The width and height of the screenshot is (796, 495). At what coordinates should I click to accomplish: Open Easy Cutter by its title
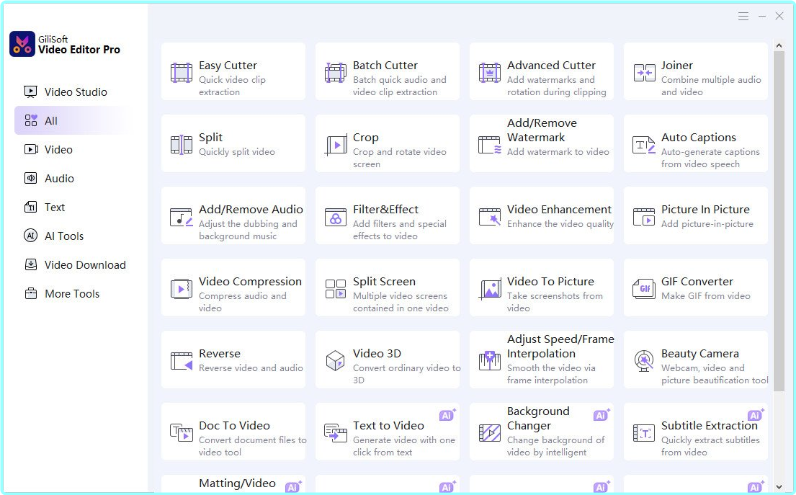(x=228, y=65)
